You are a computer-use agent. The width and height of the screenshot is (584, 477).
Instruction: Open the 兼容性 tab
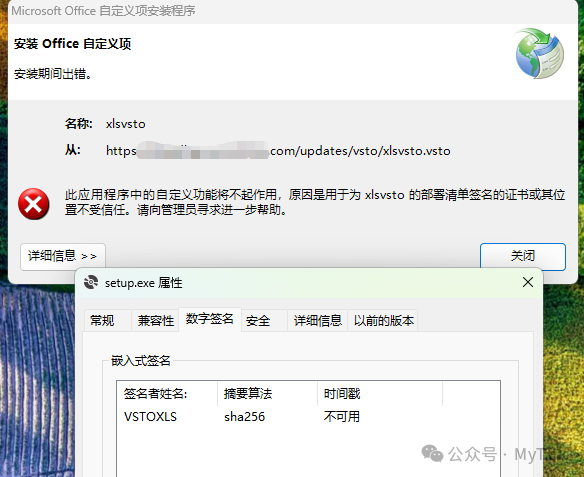[155, 320]
